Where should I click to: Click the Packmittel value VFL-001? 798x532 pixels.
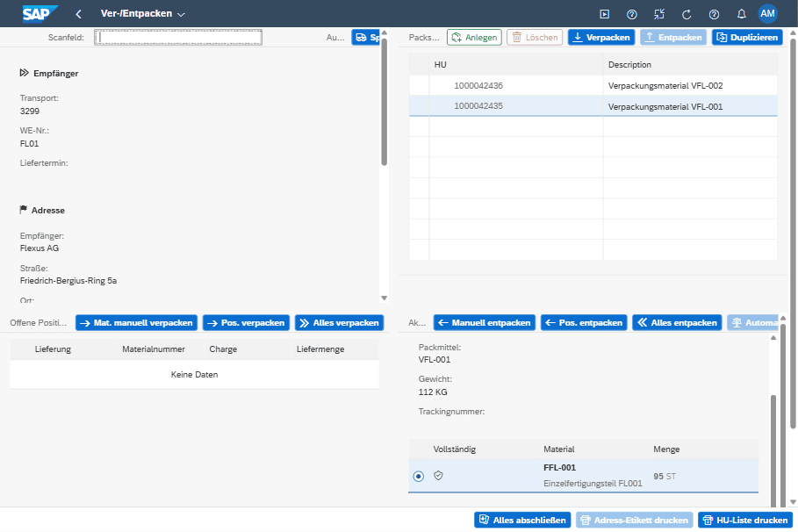pyautogui.click(x=435, y=359)
